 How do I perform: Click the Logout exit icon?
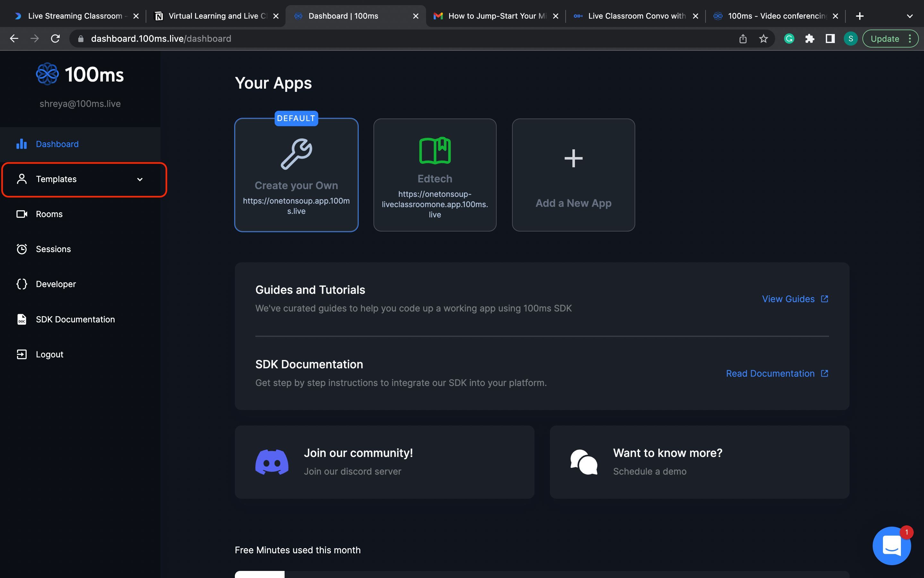(22, 355)
